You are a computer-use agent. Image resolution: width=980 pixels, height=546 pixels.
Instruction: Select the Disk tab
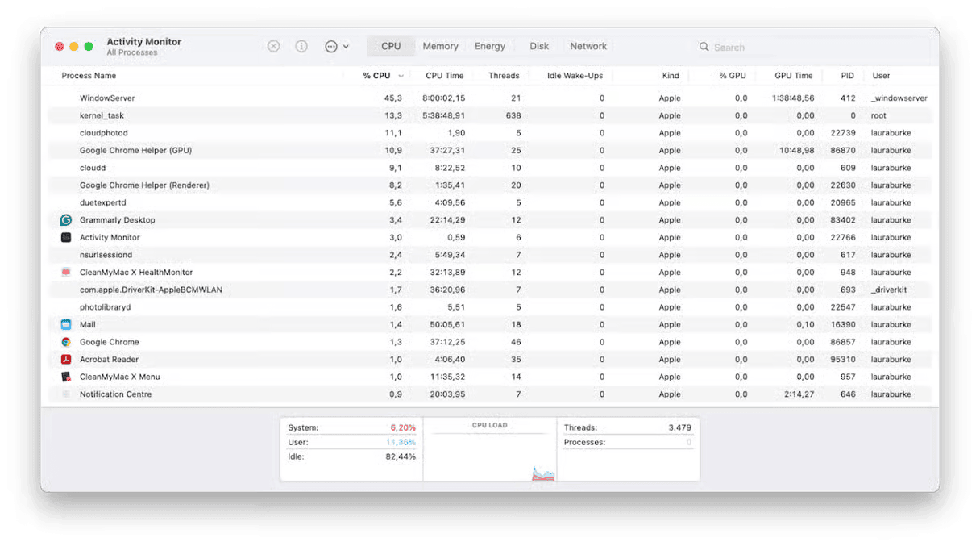(x=539, y=47)
